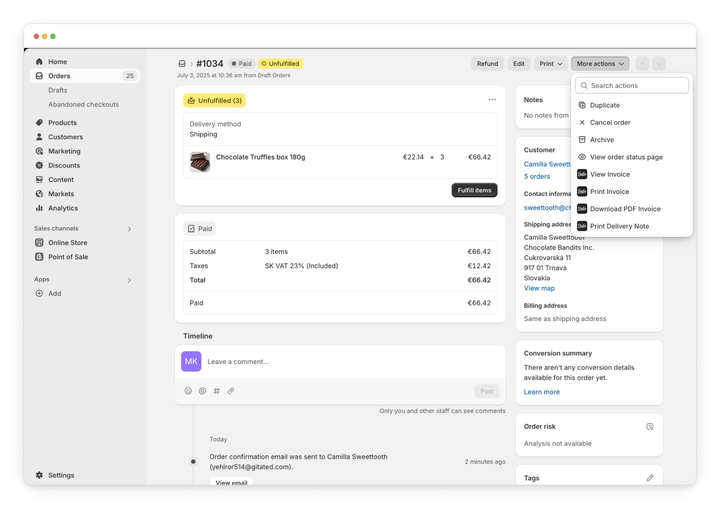Edit tags with the pencil icon

click(x=650, y=478)
